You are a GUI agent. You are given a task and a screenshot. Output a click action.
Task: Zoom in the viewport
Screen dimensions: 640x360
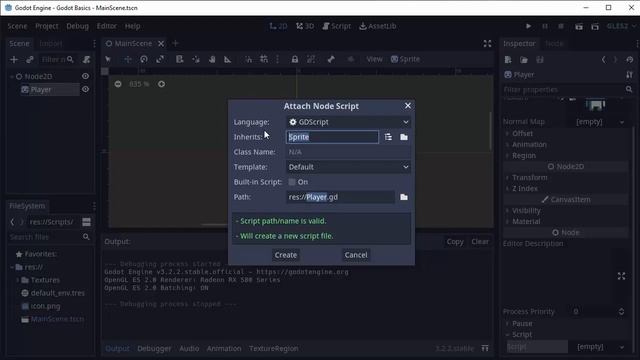(162, 84)
